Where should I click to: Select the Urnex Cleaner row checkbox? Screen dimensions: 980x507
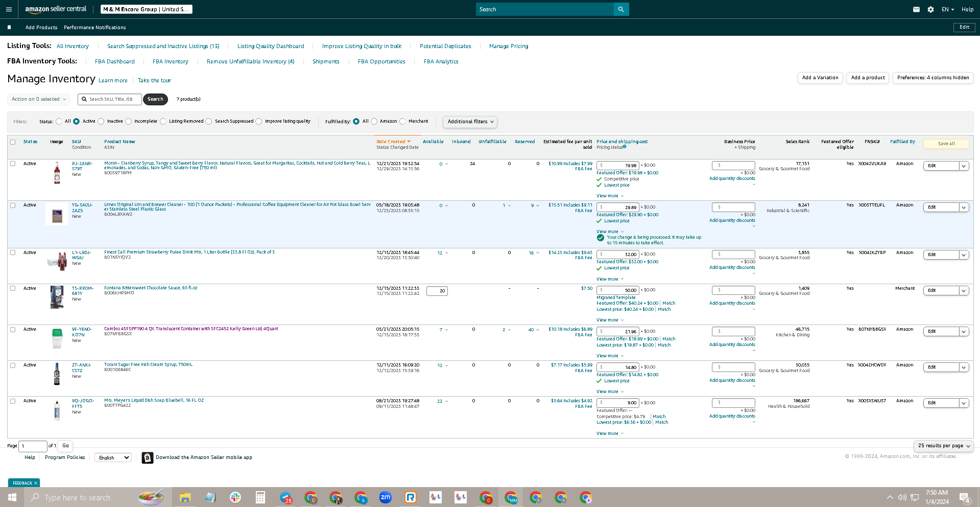(13, 205)
